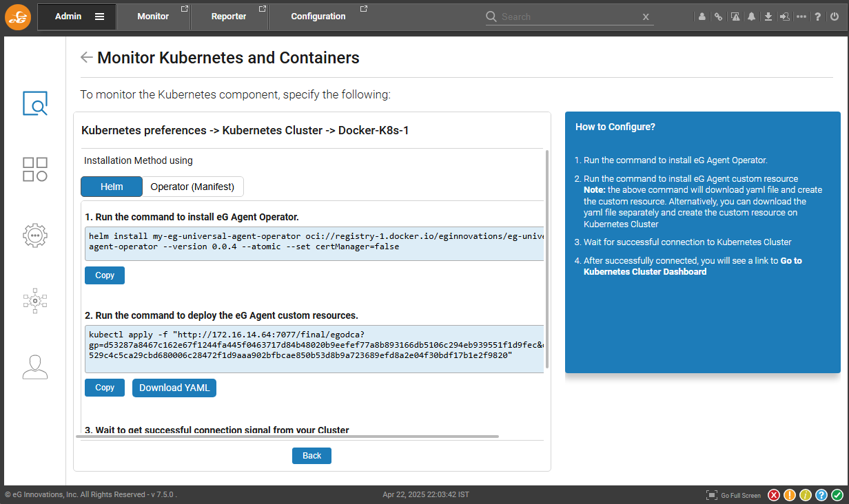Click the kubectl apply command box
The width and height of the screenshot is (849, 504).
[314, 349]
